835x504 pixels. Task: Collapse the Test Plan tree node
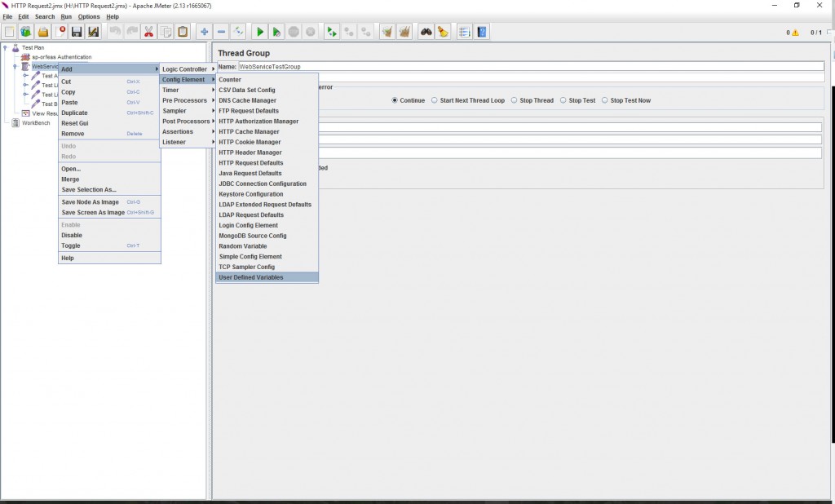[x=5, y=46]
